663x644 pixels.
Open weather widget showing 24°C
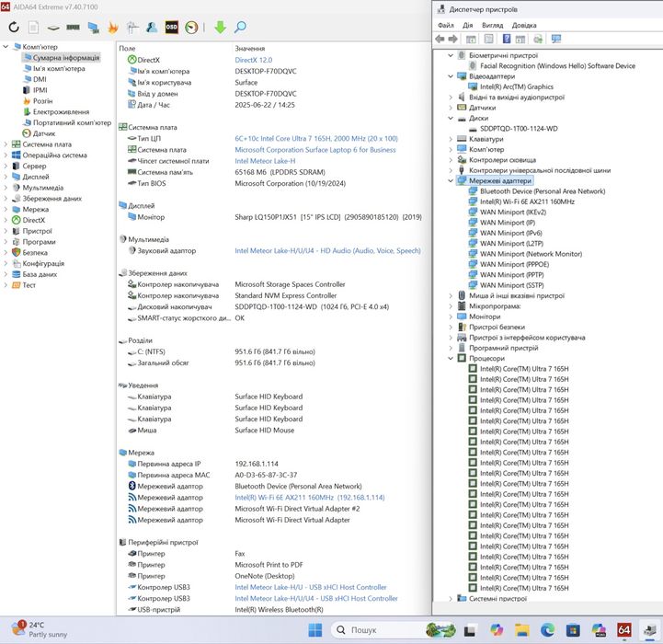tap(40, 629)
